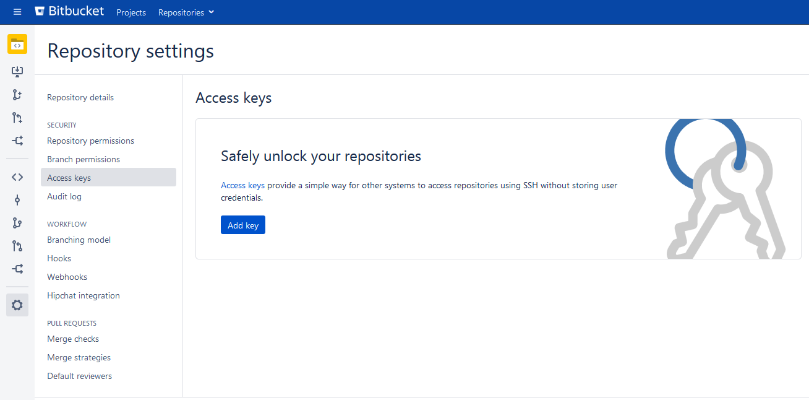
Task: Click the Create branch icon with plus sign
Action: click(x=17, y=94)
